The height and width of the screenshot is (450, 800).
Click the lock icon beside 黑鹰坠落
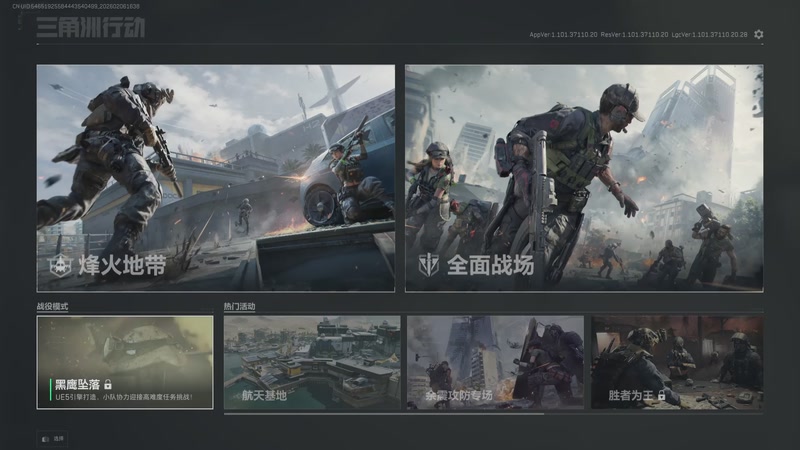click(x=108, y=384)
